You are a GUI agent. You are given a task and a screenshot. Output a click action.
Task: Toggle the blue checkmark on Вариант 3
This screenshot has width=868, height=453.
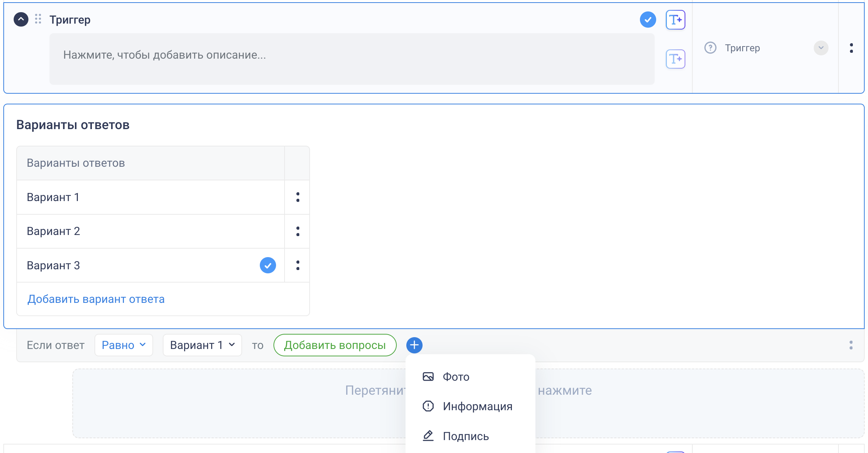coord(268,265)
